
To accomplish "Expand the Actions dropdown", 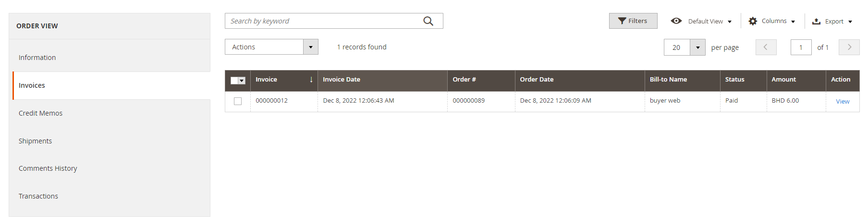I will click(311, 47).
